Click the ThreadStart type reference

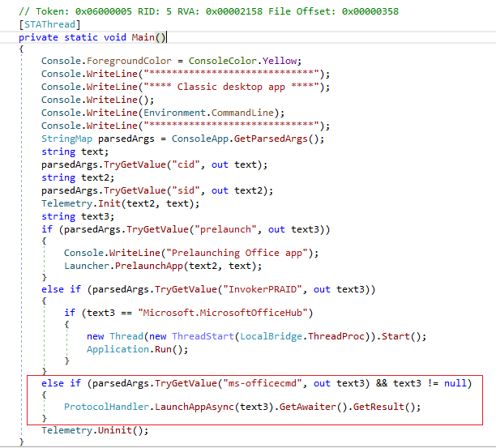click(x=199, y=336)
